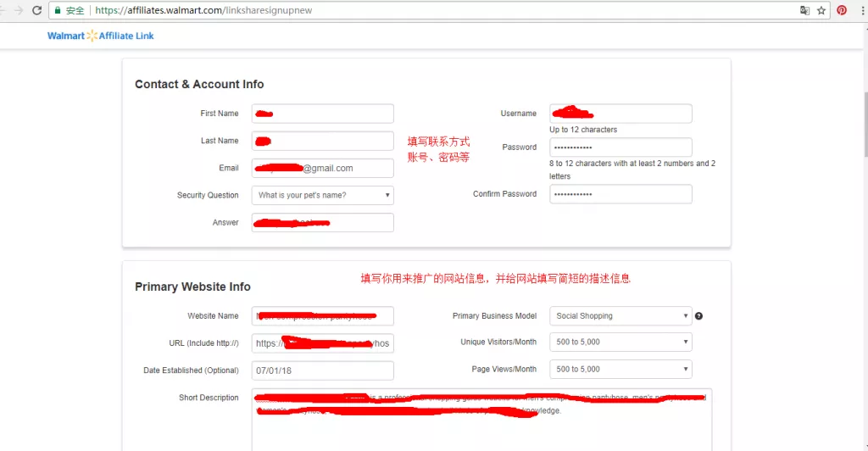Click the Pinterest extension icon

[x=842, y=10]
